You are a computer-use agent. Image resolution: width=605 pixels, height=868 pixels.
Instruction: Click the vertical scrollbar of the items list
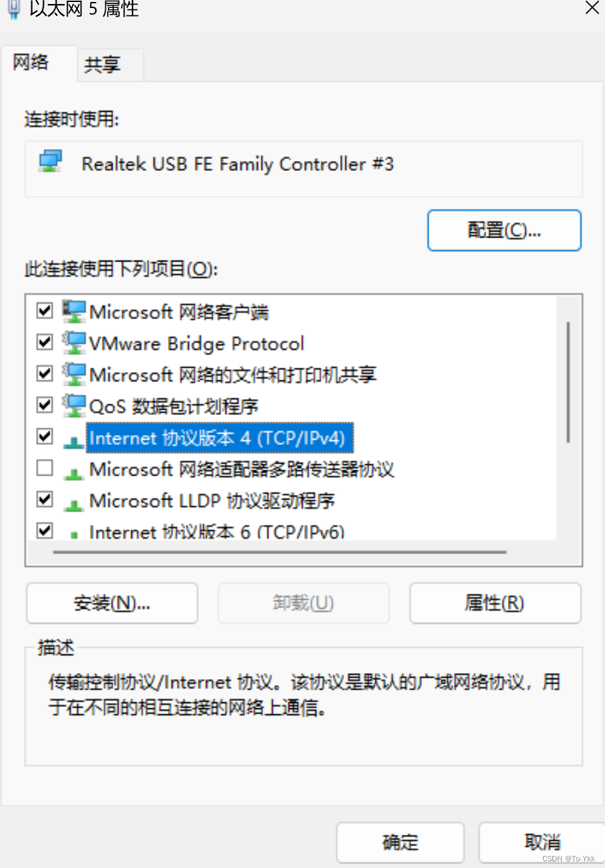pyautogui.click(x=568, y=382)
